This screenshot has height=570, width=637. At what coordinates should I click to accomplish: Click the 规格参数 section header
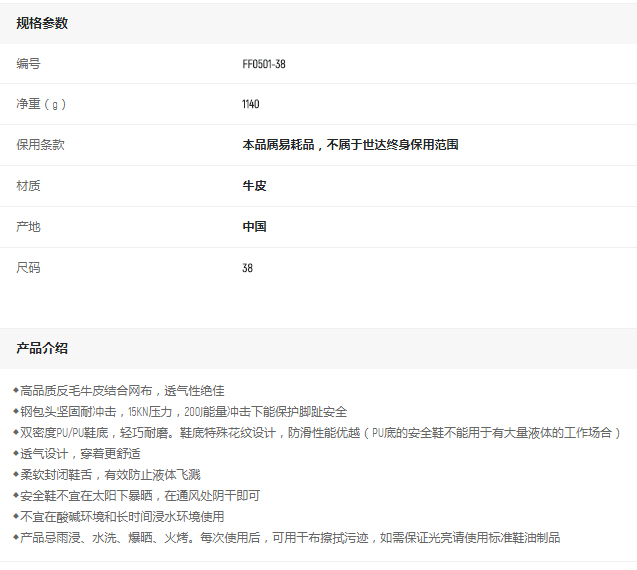click(x=42, y=23)
